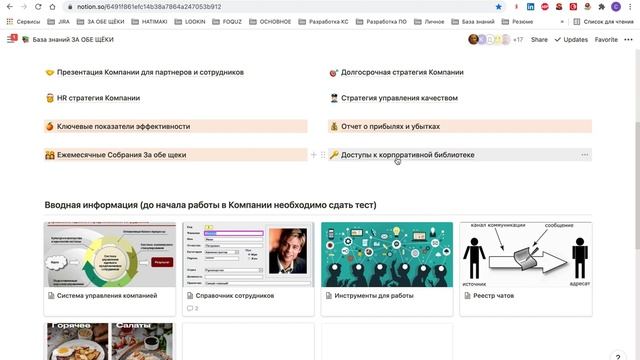
Task: Open the Notion page three-dot options menu
Action: [628, 40]
